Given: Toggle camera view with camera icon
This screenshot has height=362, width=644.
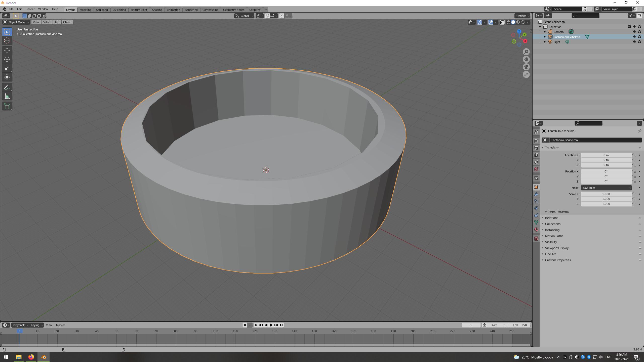Looking at the screenshot, I should pos(526,67).
